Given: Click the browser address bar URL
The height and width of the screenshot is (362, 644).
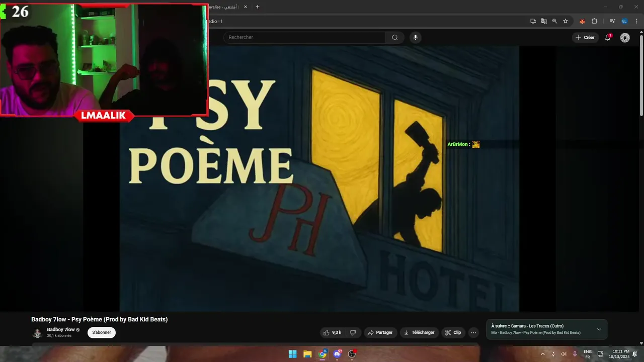Looking at the screenshot, I should (367, 21).
